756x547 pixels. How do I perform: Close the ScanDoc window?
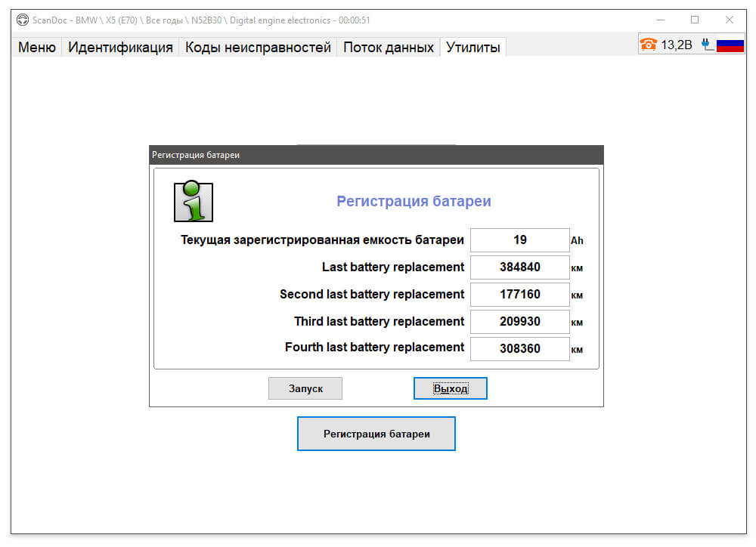tap(730, 20)
